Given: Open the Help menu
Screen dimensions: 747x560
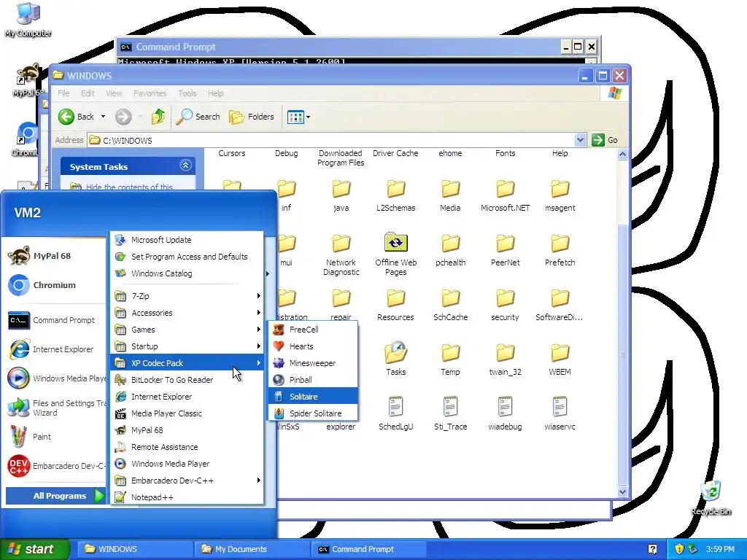Looking at the screenshot, I should click(215, 93).
